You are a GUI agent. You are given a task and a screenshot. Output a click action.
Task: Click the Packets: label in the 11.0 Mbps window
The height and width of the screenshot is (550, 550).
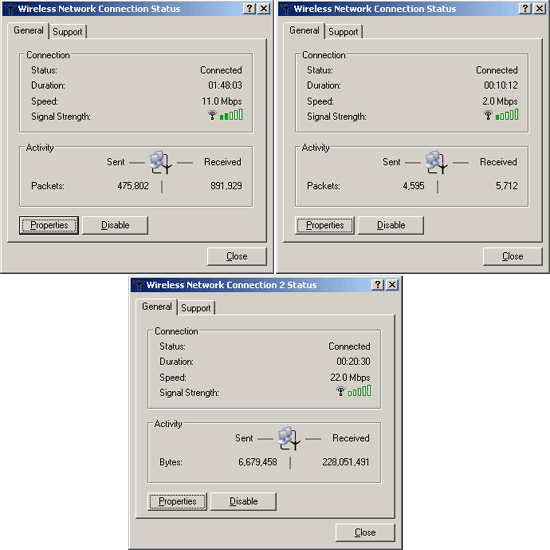coord(48,186)
